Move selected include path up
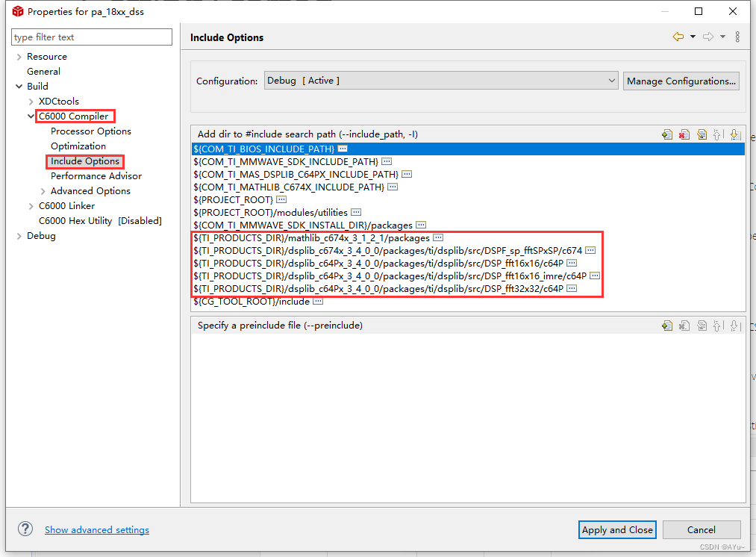This screenshot has height=557, width=756. pos(718,134)
